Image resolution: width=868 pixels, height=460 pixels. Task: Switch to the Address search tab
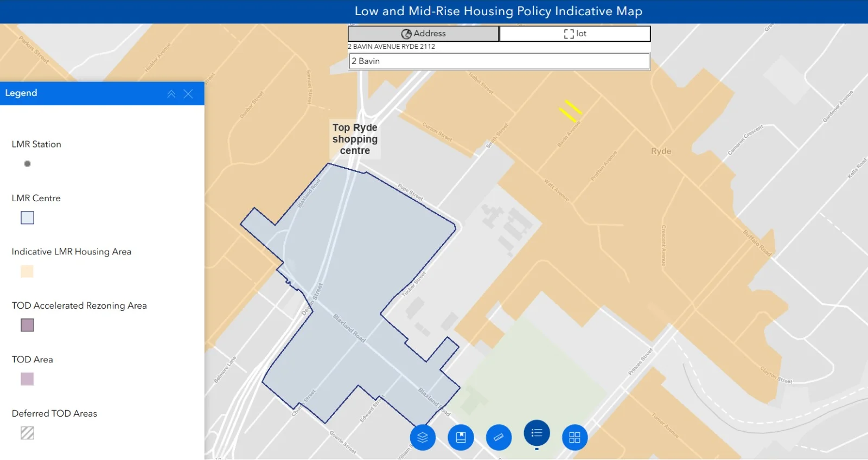(x=423, y=34)
